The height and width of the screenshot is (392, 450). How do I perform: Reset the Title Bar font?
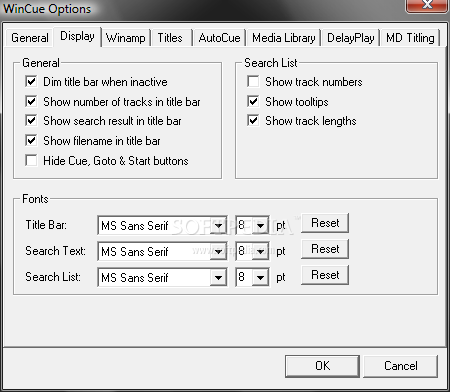[x=325, y=223]
